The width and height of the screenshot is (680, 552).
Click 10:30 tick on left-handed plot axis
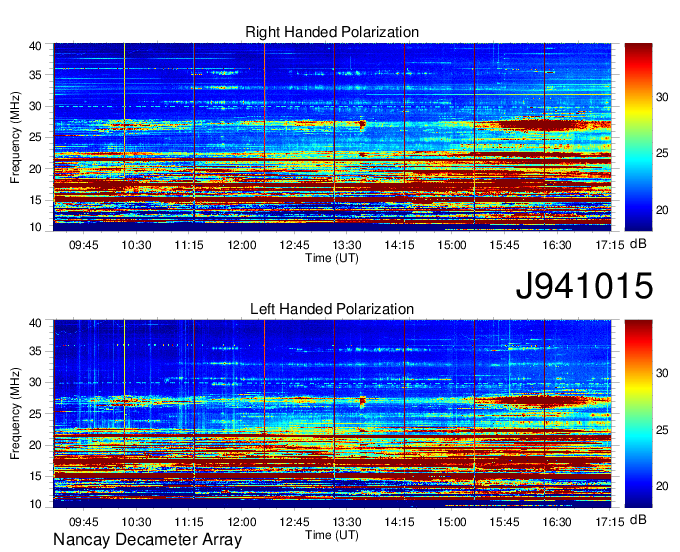[x=136, y=522]
